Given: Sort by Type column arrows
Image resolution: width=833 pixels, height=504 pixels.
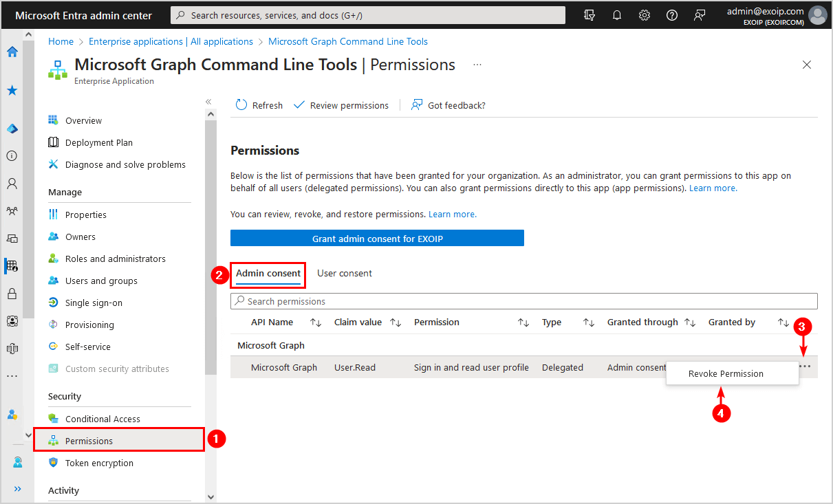Looking at the screenshot, I should (x=589, y=322).
